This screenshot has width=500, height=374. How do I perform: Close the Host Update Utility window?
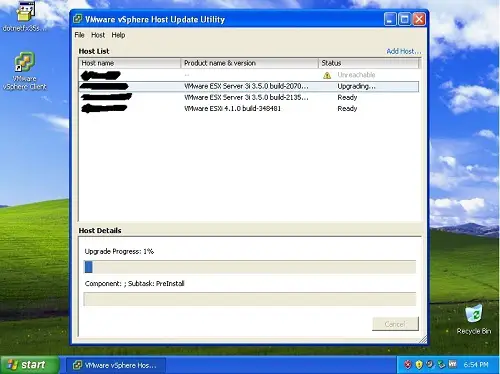(x=419, y=19)
